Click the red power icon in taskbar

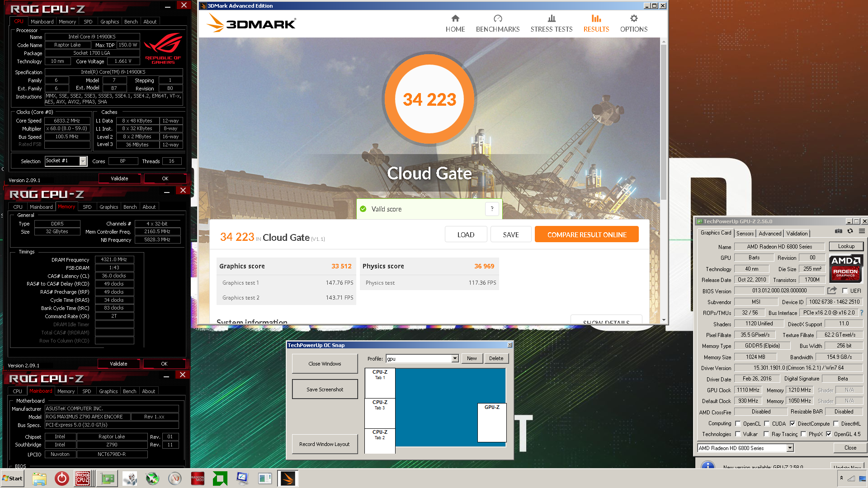point(61,479)
